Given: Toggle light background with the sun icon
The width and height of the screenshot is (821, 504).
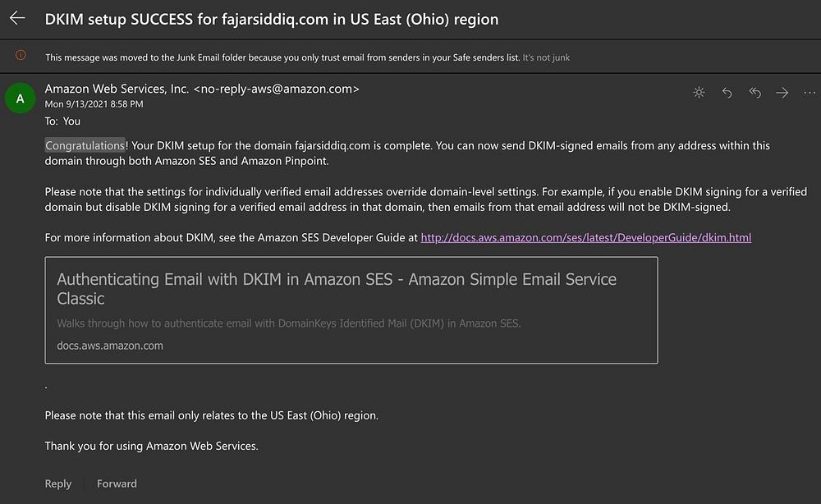Looking at the screenshot, I should (x=699, y=93).
